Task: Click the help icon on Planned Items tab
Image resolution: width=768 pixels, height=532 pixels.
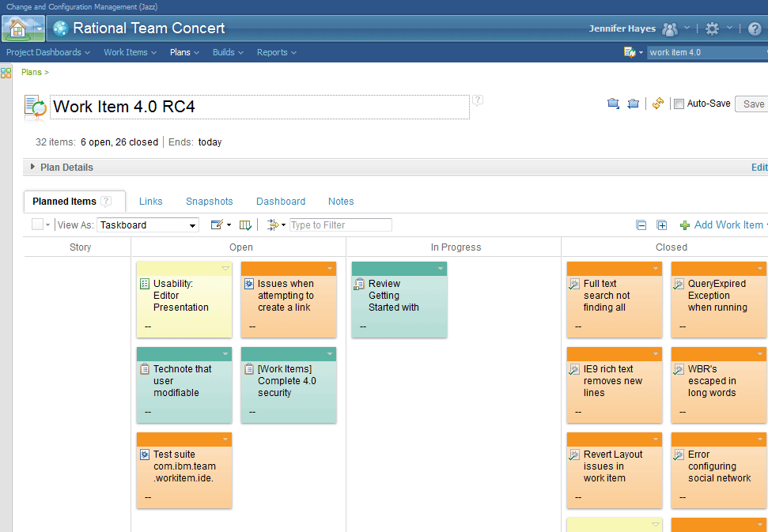Action: tap(106, 201)
